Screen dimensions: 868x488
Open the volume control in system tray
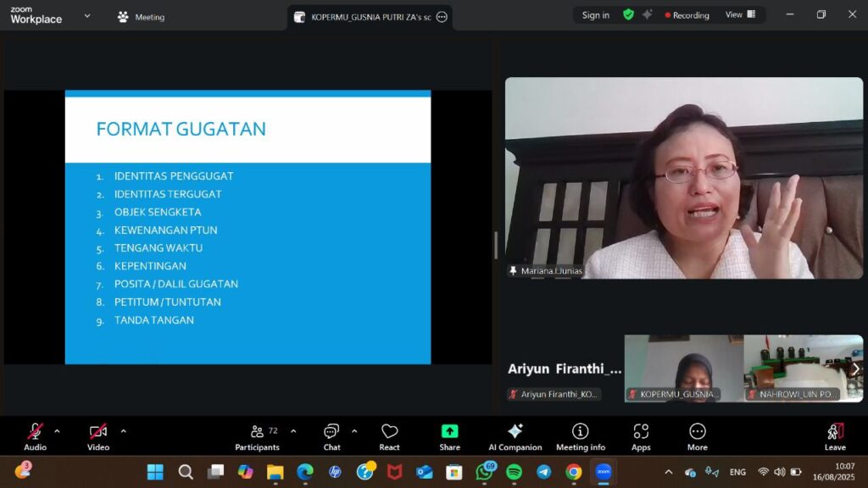pos(780,472)
